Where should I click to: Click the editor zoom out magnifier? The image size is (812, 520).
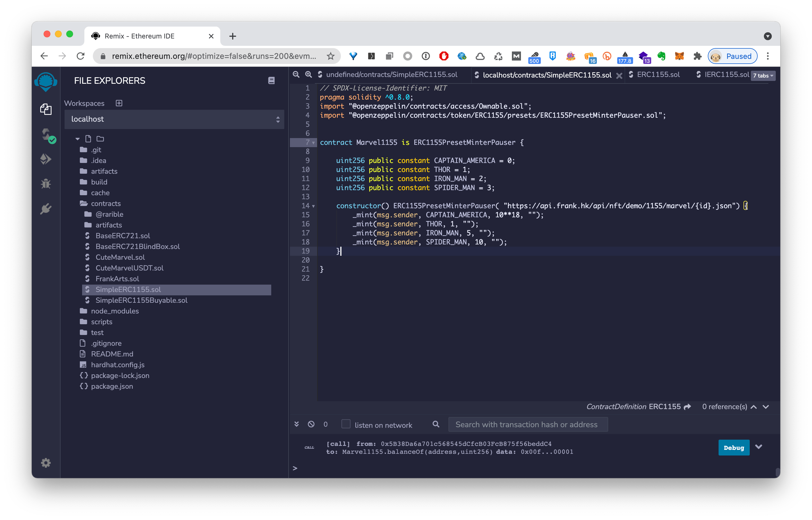click(x=296, y=75)
